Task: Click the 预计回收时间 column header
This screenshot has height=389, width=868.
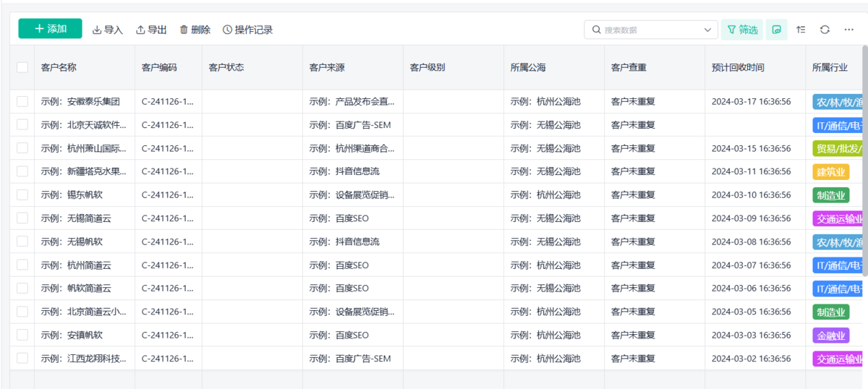Action: point(738,67)
